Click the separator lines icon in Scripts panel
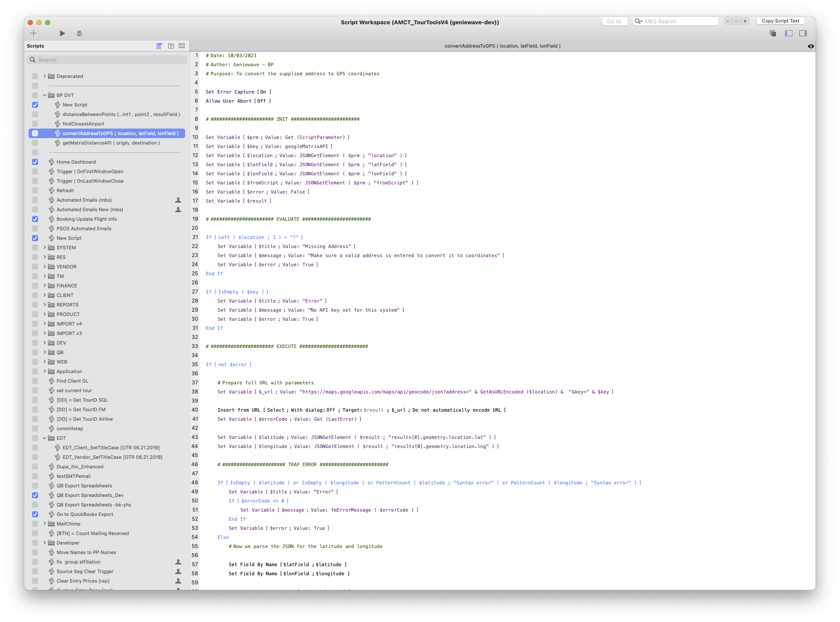 [x=182, y=46]
